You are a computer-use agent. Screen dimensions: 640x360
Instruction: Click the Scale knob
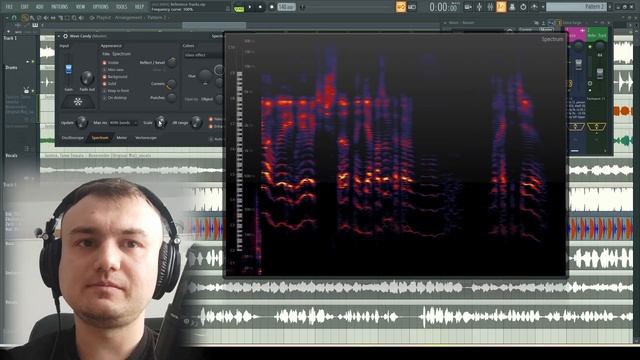click(x=161, y=122)
